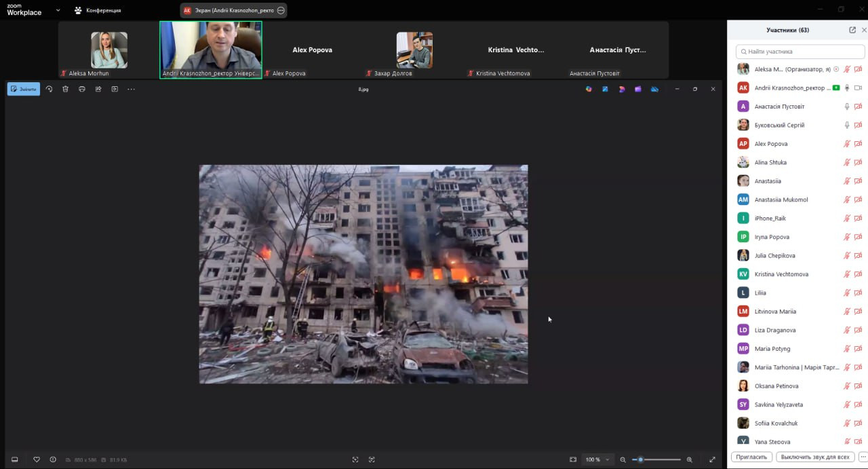This screenshot has width=868, height=469.
Task: Open more options next to mute all button
Action: 863,457
